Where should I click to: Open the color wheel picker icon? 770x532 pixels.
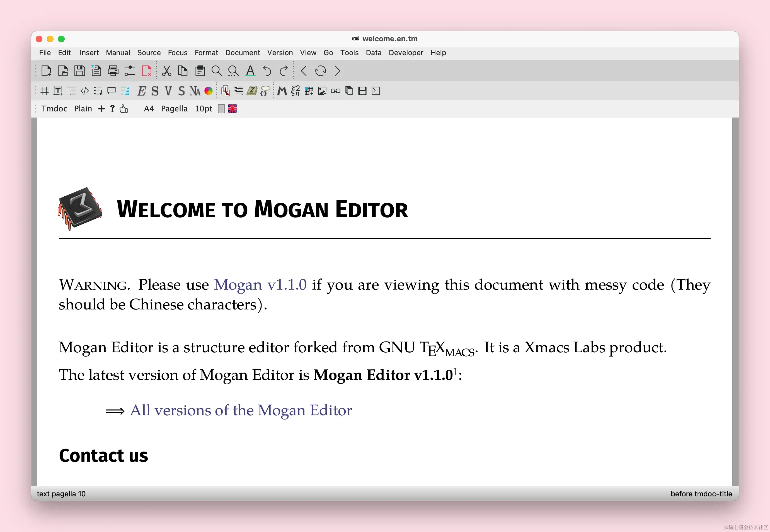209,91
